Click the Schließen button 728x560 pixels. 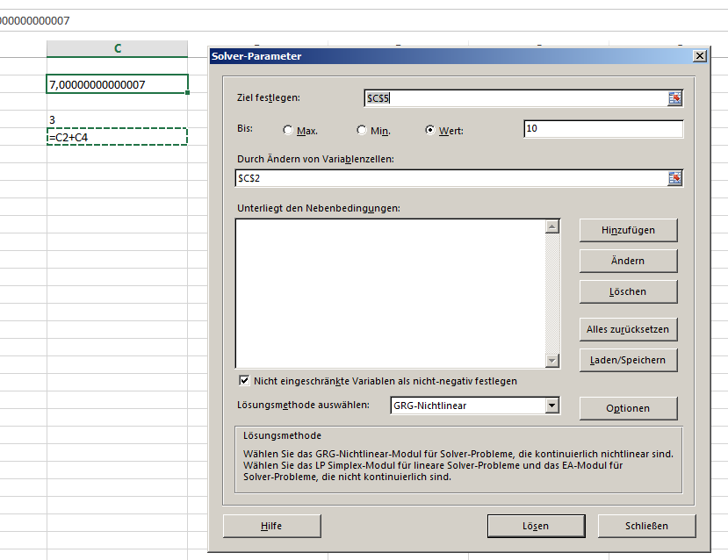point(646,526)
